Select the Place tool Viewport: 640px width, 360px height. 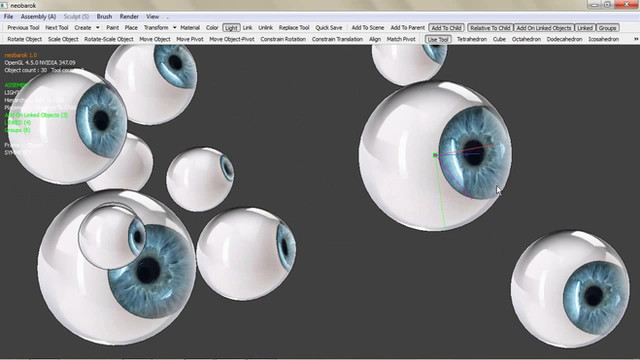pos(131,28)
